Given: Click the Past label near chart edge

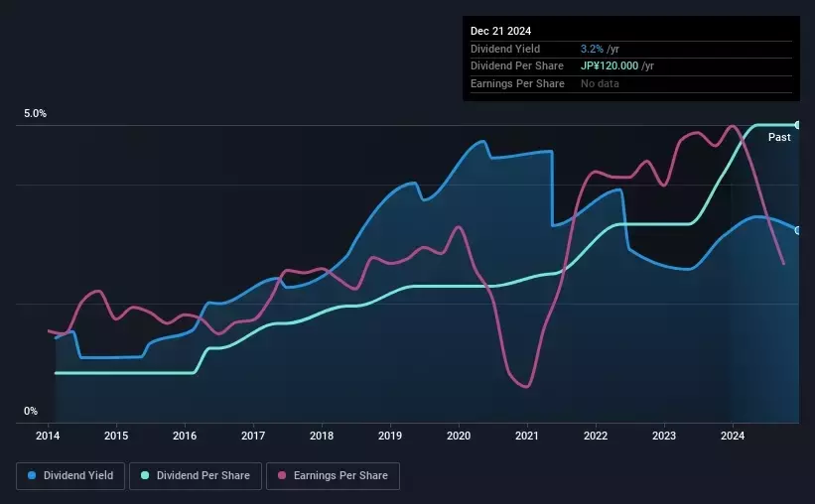Looking at the screenshot, I should click(779, 137).
